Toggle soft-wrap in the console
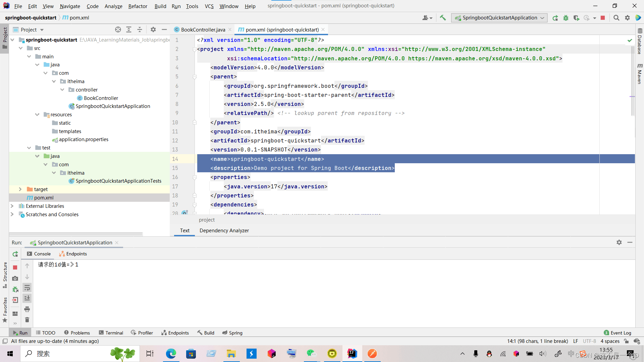Image resolution: width=644 pixels, height=362 pixels. (x=27, y=288)
